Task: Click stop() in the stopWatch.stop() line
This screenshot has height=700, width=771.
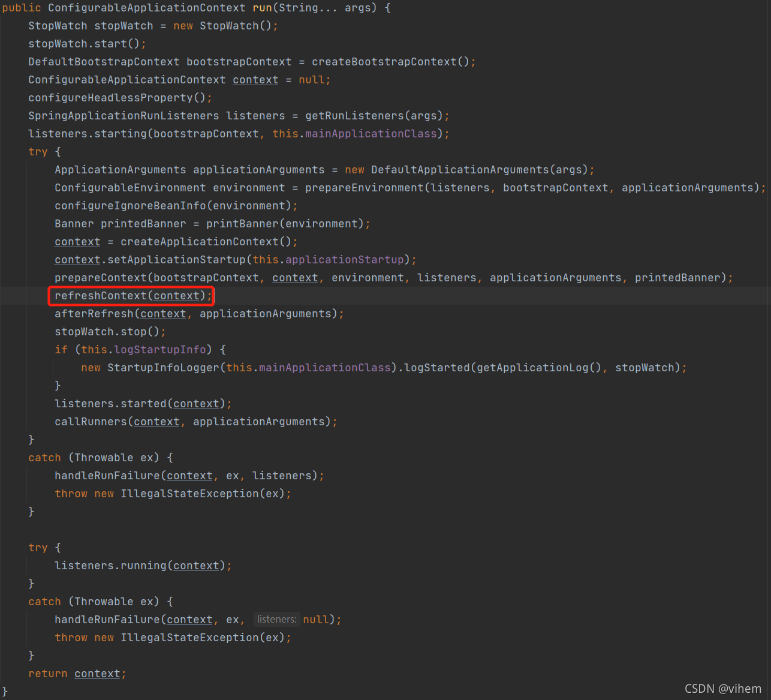Action: 140,332
